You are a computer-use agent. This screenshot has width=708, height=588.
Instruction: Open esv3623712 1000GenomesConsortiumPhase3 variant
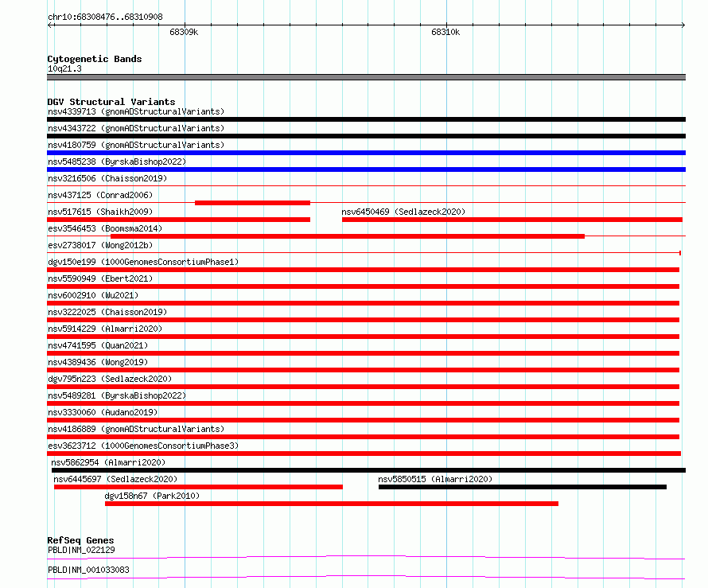click(x=143, y=446)
